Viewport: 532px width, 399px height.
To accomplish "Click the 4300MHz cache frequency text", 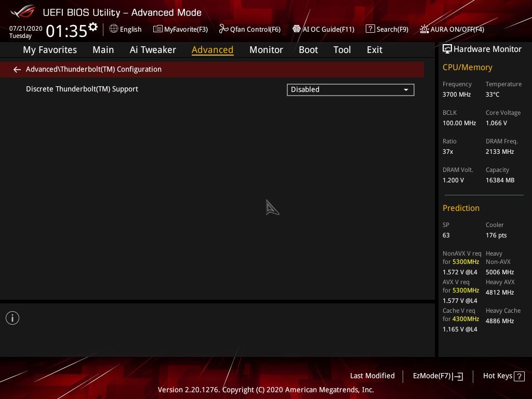I will pos(465,319).
